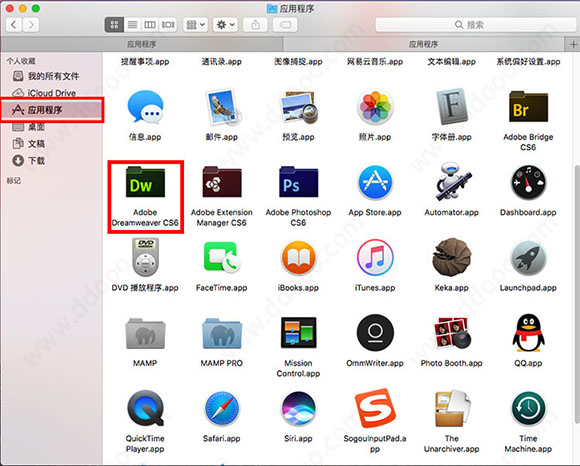Open the SogouInputPad.app icon
Image resolution: width=580 pixels, height=466 pixels.
[375, 409]
